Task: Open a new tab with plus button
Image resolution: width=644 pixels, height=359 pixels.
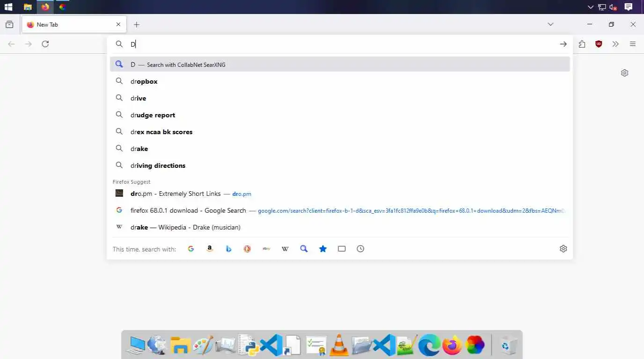Action: 137,24
